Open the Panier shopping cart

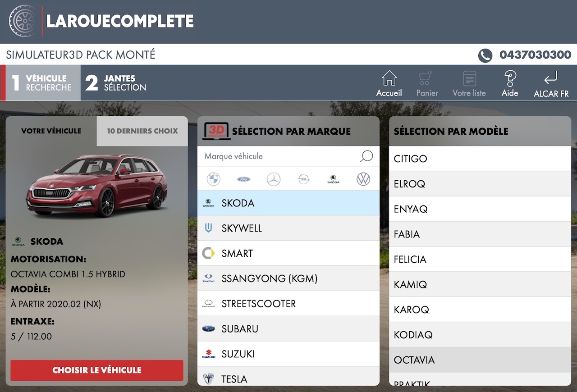point(427,83)
